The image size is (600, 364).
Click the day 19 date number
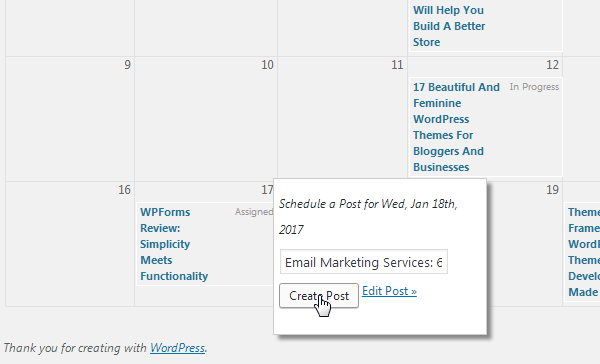552,190
